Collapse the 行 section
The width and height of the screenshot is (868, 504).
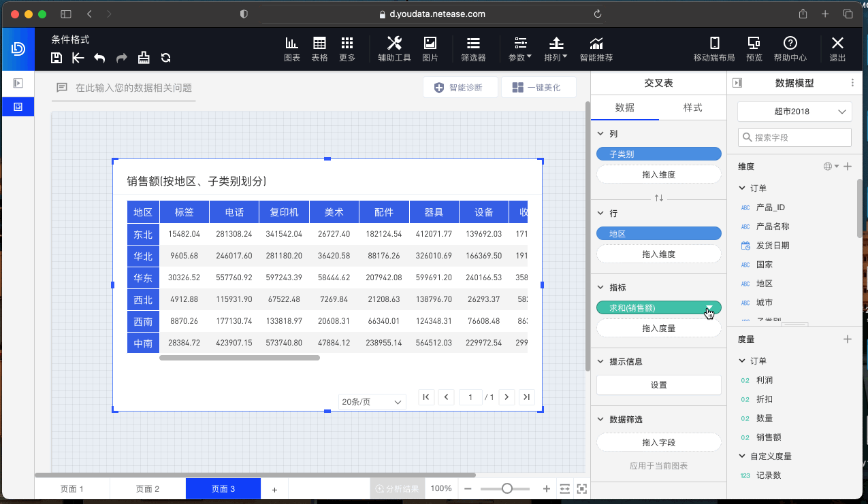point(600,214)
